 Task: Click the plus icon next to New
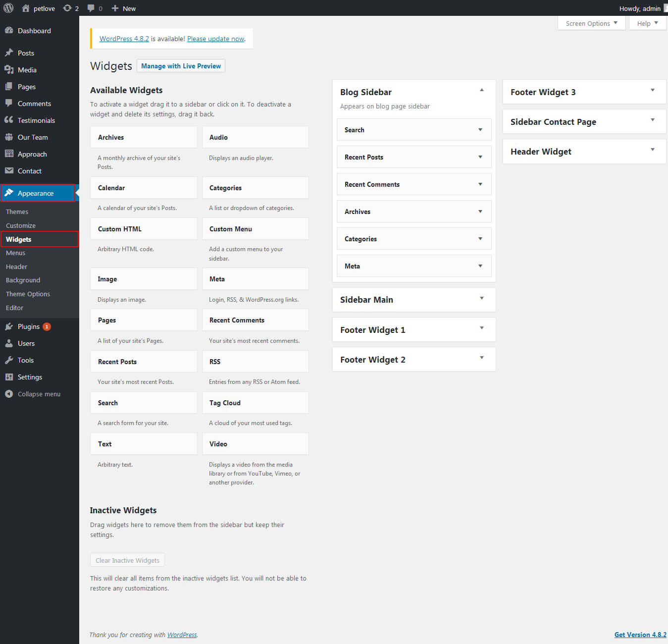tap(115, 8)
